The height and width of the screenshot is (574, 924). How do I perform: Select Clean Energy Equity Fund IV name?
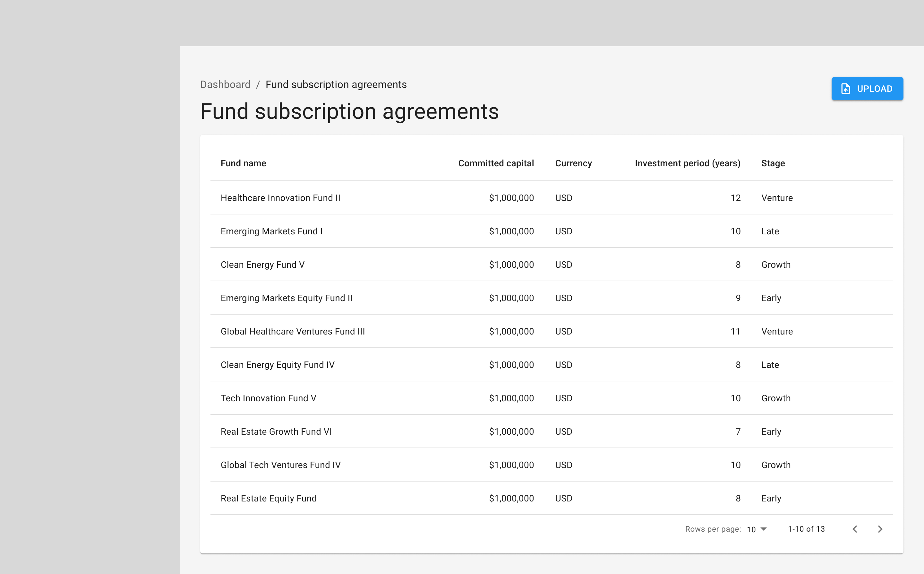278,365
